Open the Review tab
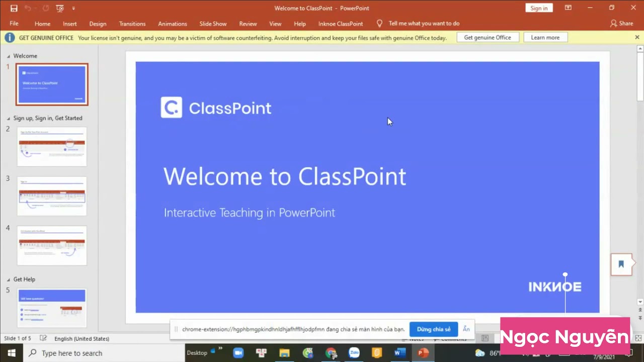This screenshot has width=644, height=362. (x=248, y=24)
